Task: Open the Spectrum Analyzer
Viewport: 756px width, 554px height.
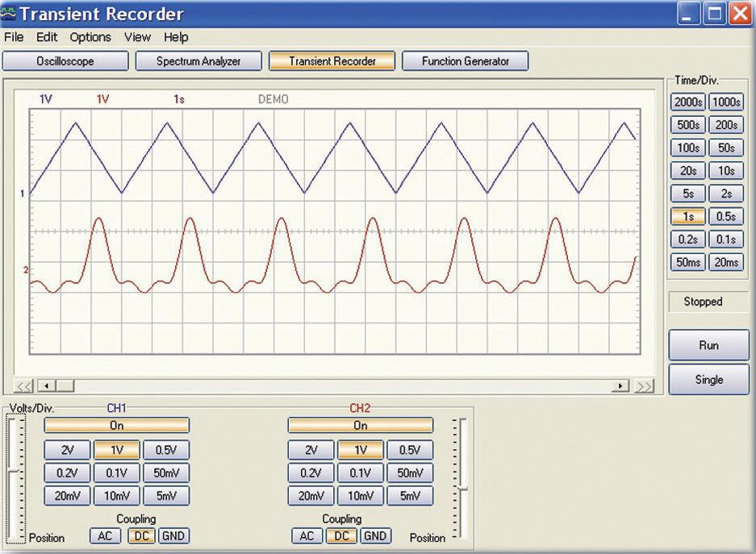Action: (198, 60)
